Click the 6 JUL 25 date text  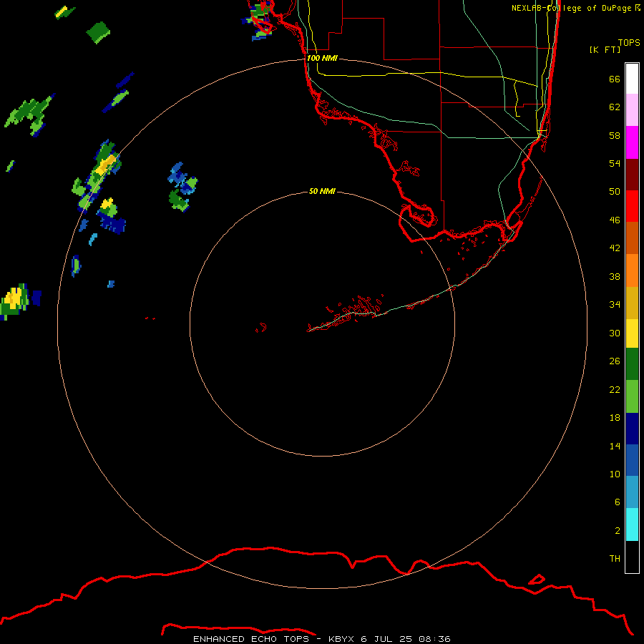[386, 639]
